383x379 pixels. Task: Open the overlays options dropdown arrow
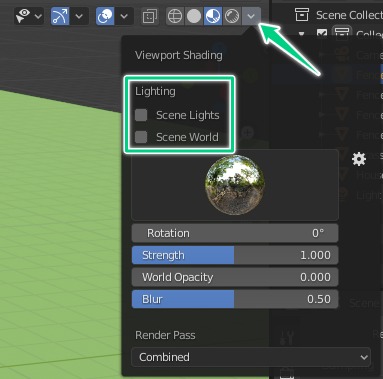tap(124, 16)
